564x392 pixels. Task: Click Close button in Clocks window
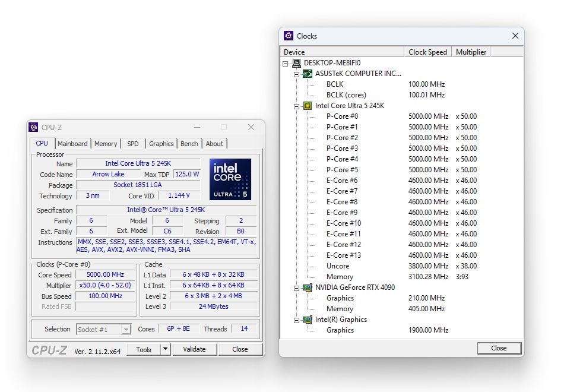click(x=499, y=348)
